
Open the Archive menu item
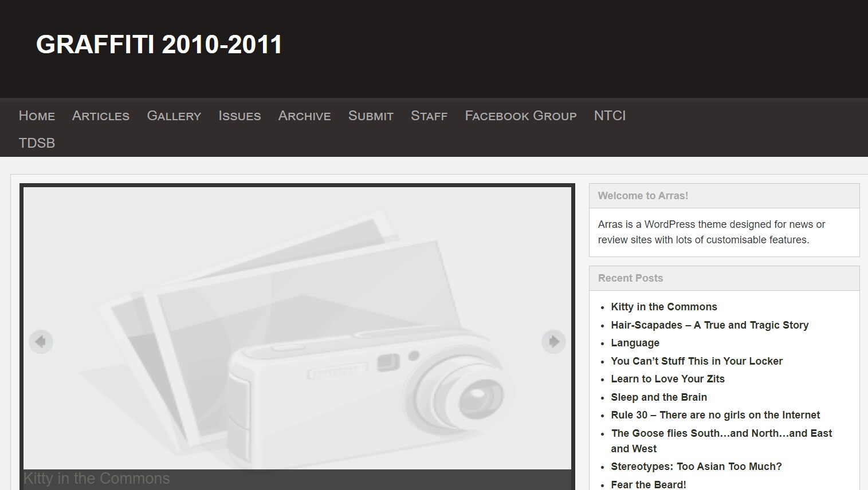point(304,116)
